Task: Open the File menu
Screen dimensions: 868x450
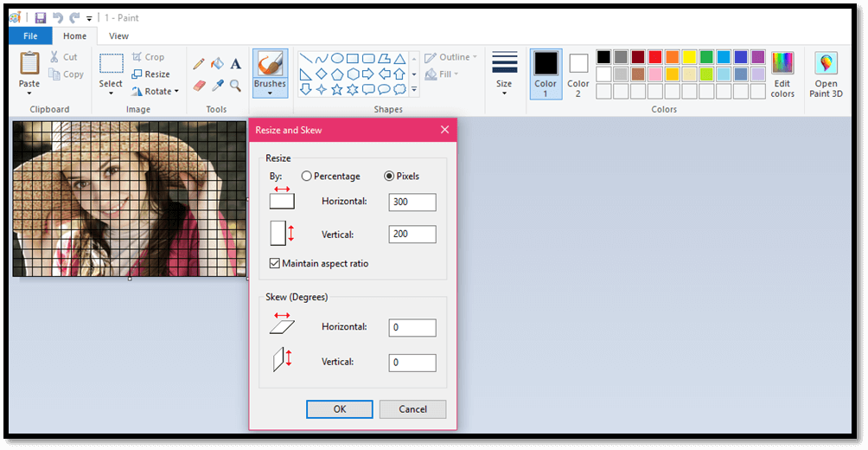Action: (x=30, y=35)
